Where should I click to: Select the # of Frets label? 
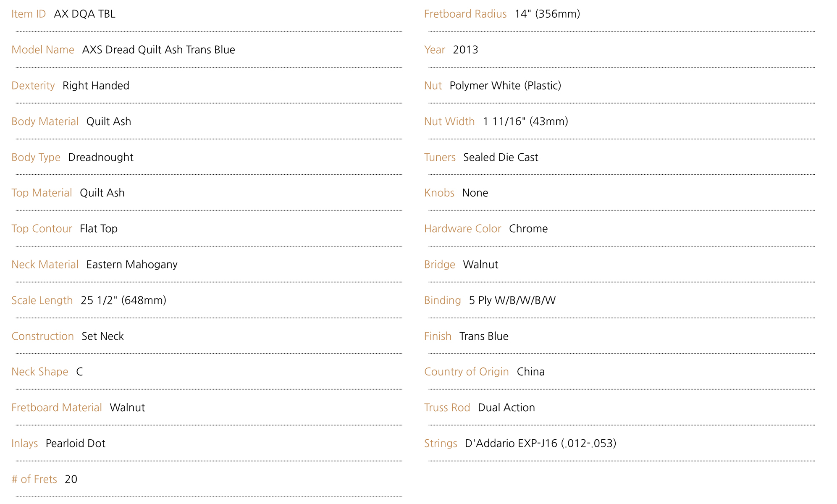tap(34, 479)
